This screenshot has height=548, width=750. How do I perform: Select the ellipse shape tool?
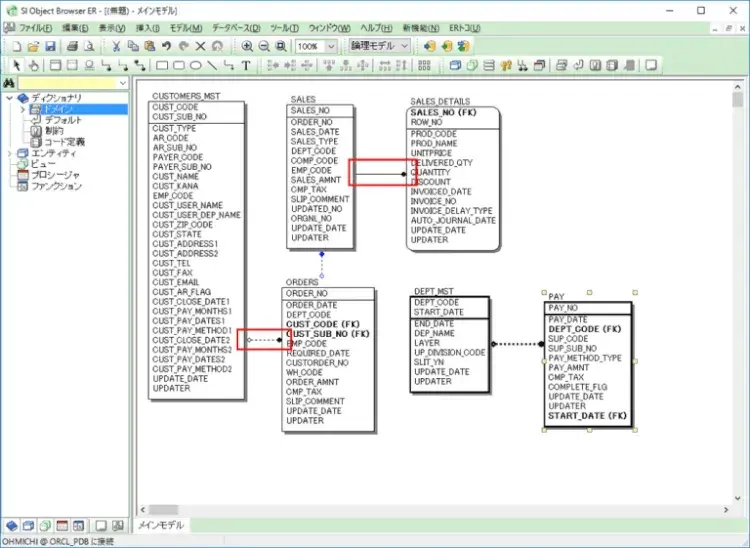[196, 66]
